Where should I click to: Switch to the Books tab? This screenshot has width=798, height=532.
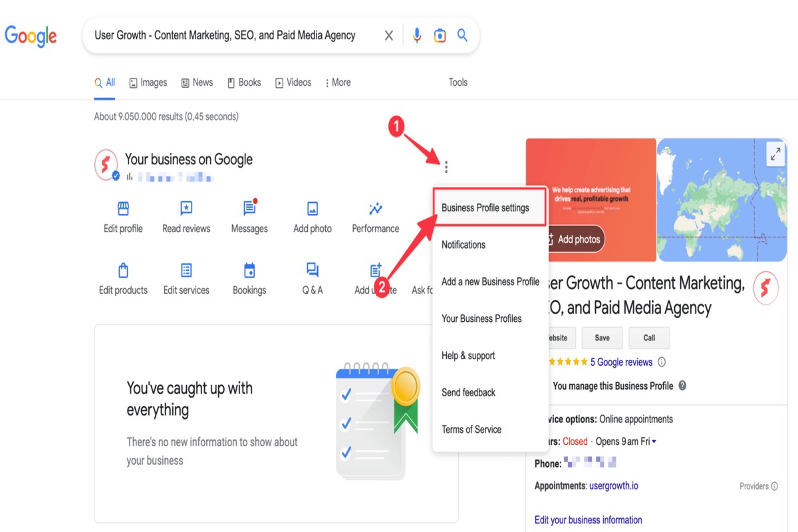(244, 82)
